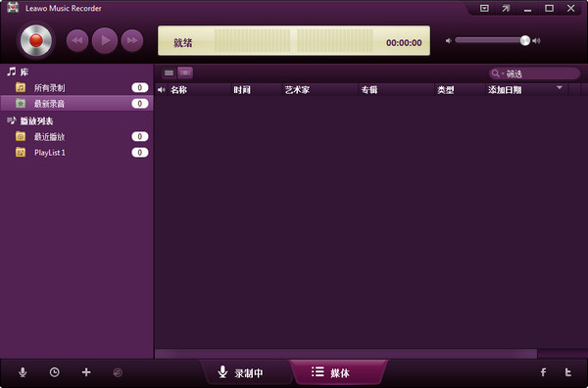Close the Leawo Music Recorder window
This screenshot has height=388, width=588.
click(x=571, y=8)
